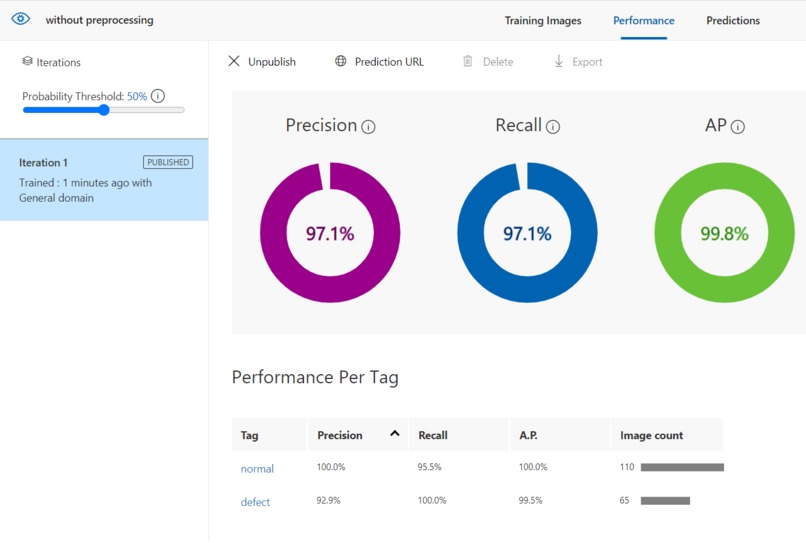Image resolution: width=806 pixels, height=543 pixels.
Task: Sort table by Image count header
Action: [651, 435]
